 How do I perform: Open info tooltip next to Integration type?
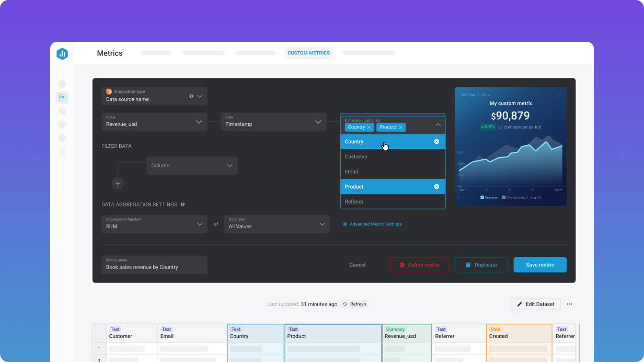pos(191,96)
